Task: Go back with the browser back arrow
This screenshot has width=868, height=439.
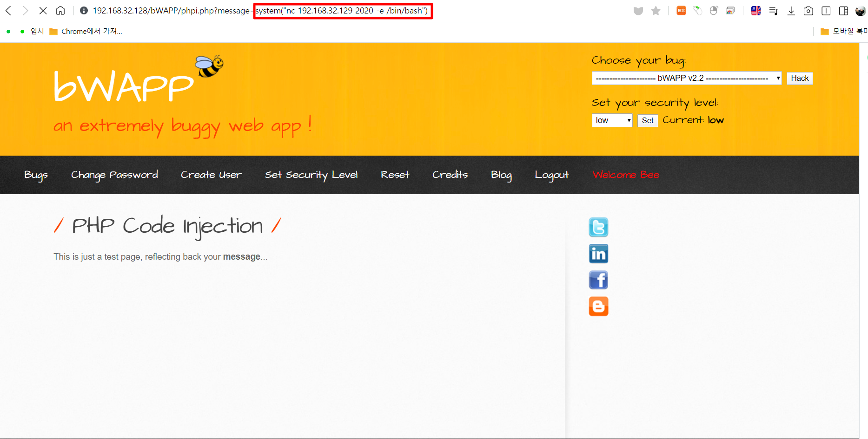Action: click(8, 11)
